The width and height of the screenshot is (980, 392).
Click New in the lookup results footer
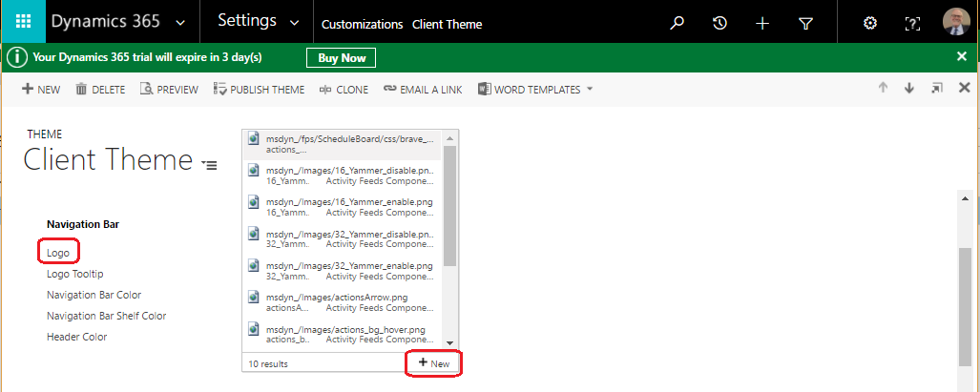tap(434, 363)
